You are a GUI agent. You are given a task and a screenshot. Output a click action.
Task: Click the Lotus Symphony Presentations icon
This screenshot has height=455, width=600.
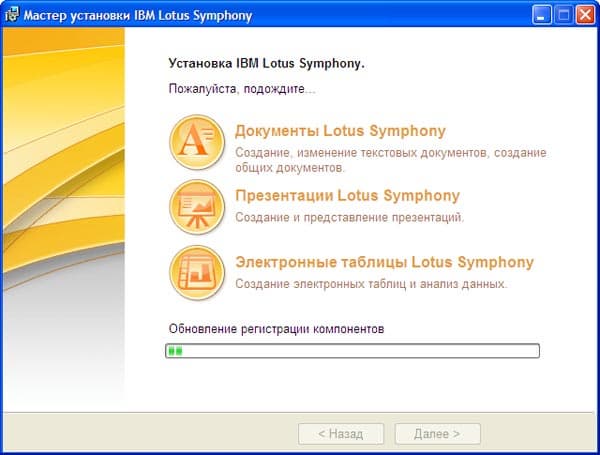tap(197, 207)
